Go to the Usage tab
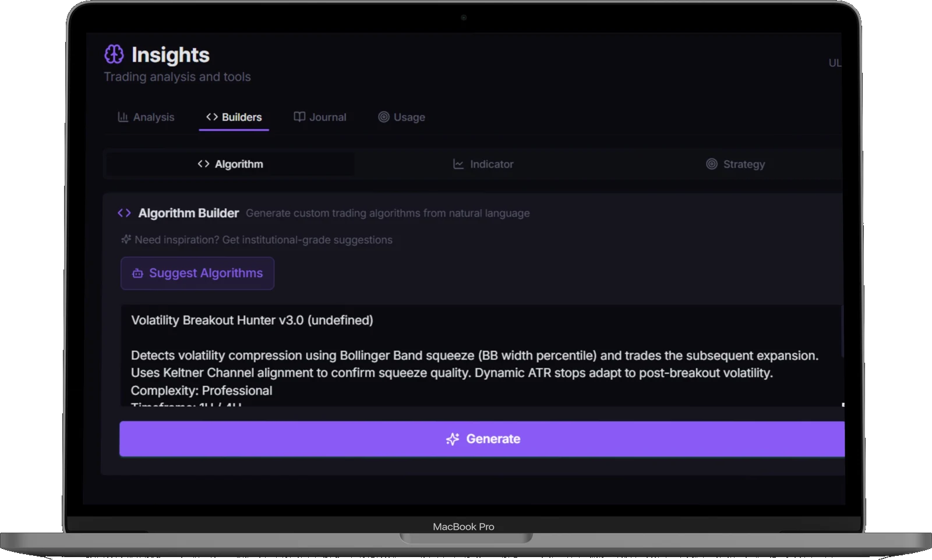The width and height of the screenshot is (932, 560). click(x=402, y=117)
